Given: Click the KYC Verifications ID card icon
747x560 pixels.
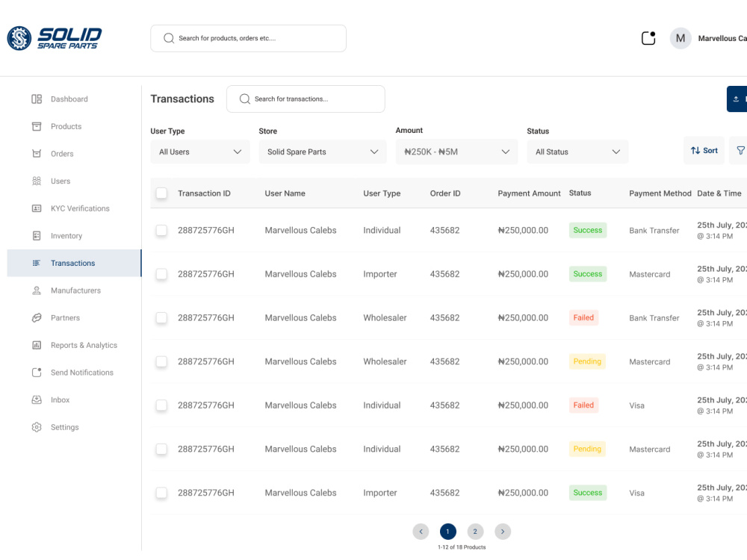Looking at the screenshot, I should [37, 208].
